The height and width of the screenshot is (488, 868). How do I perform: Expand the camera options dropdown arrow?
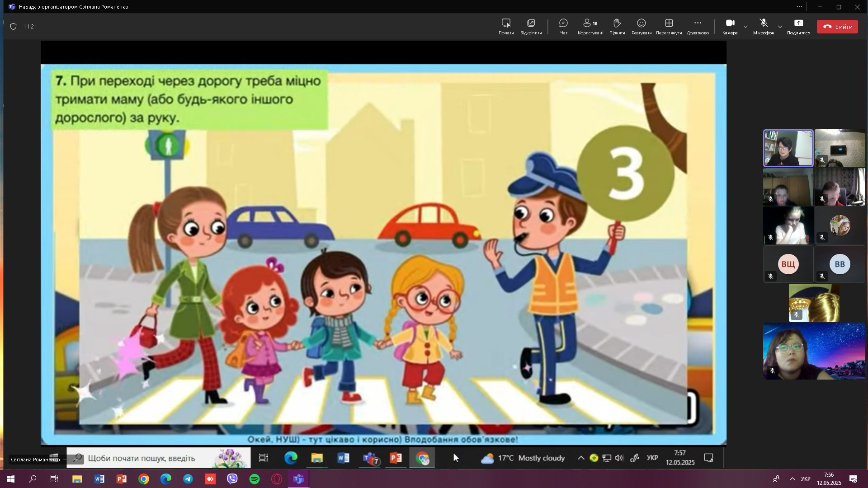pyautogui.click(x=745, y=27)
